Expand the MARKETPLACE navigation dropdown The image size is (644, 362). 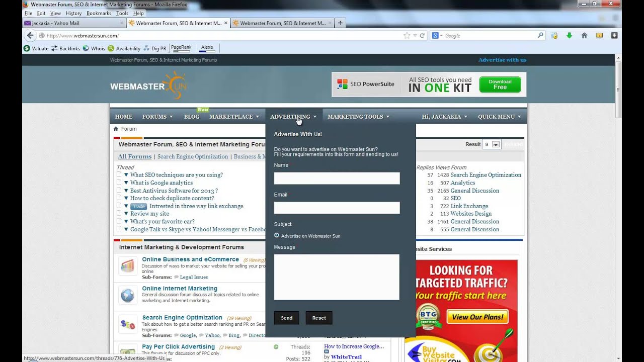click(x=234, y=117)
